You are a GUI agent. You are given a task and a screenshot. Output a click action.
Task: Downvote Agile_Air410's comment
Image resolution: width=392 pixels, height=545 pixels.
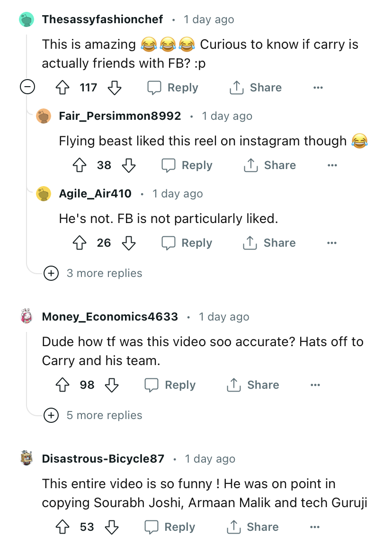[129, 243]
